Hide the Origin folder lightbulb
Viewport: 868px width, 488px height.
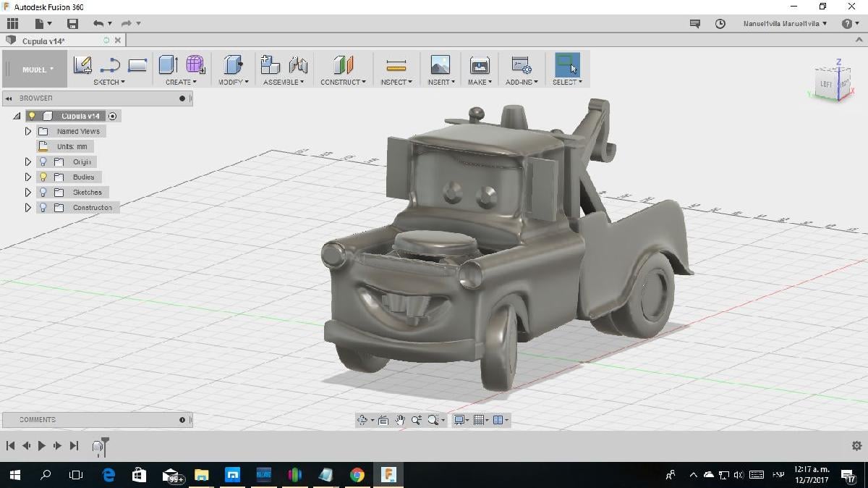43,161
